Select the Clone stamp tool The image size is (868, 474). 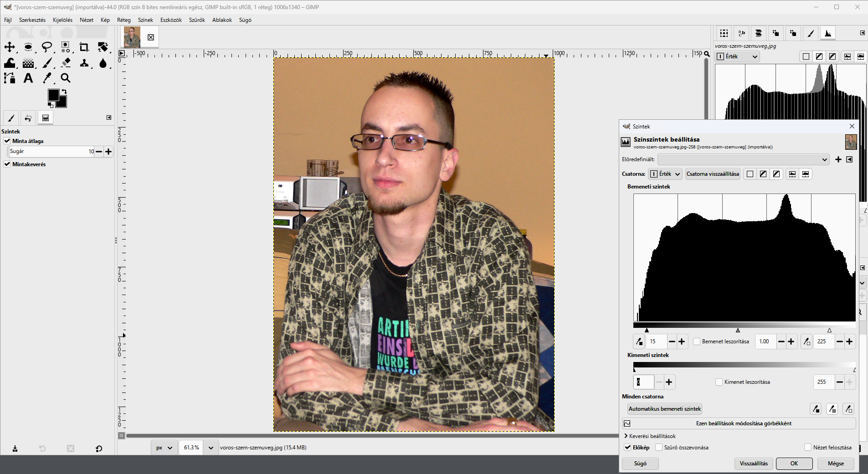click(84, 63)
